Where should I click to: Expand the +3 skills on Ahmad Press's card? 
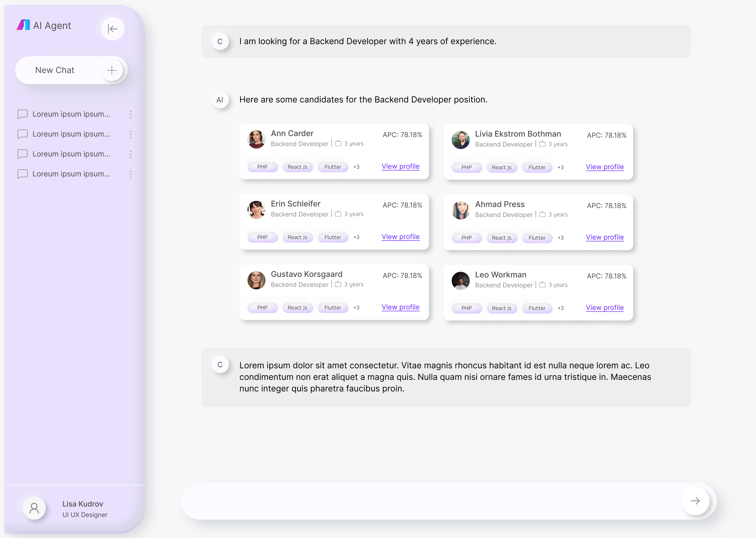click(561, 237)
